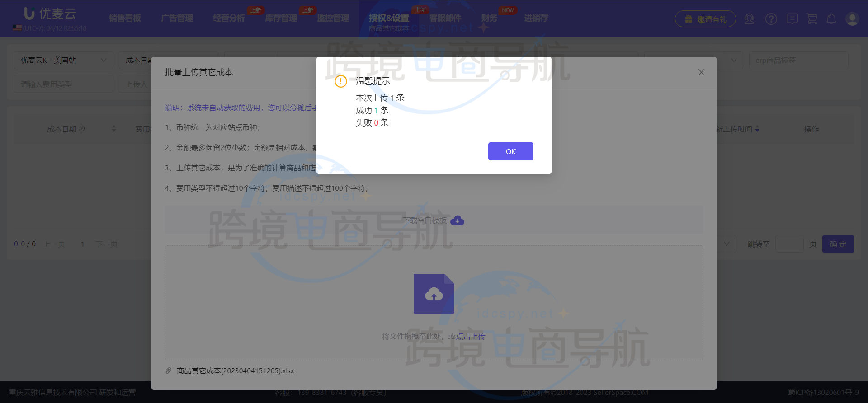This screenshot has width=868, height=403.
Task: Click the 点击上传 link
Action: (x=471, y=336)
